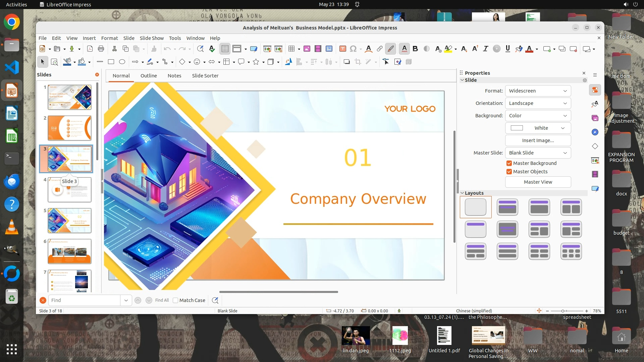Uncheck the Master Background checkbox
Image resolution: width=644 pixels, height=362 pixels.
(509, 163)
